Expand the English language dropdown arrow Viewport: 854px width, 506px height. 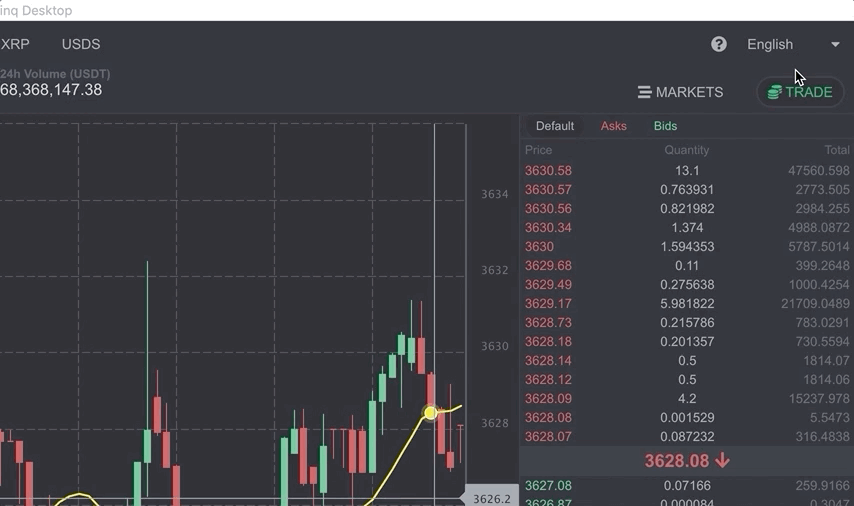tap(835, 45)
